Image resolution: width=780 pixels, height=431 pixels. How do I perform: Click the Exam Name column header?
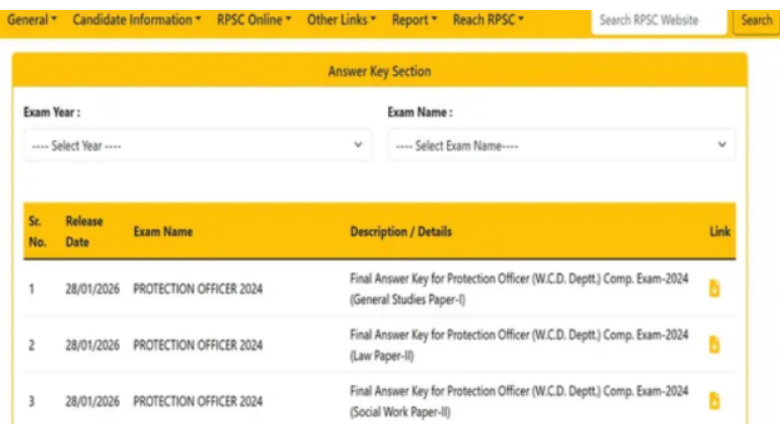tap(163, 232)
